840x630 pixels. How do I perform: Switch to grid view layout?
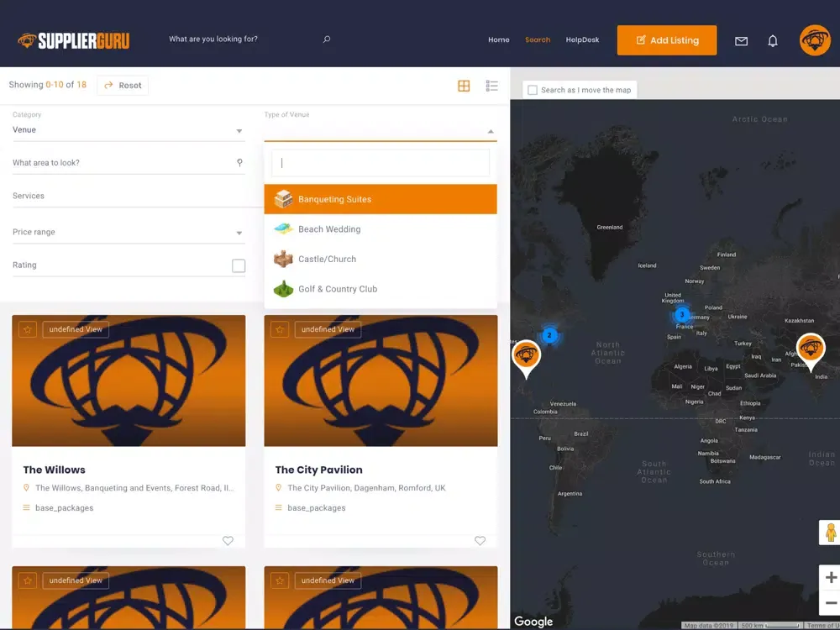click(x=464, y=86)
